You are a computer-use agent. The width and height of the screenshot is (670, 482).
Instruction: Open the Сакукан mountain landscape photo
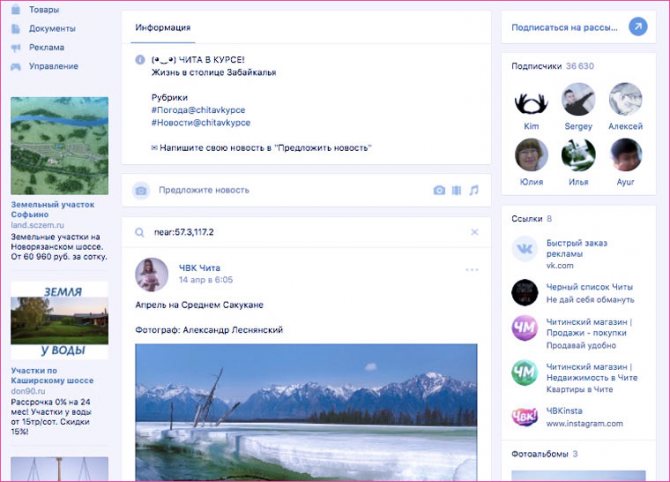point(306,412)
